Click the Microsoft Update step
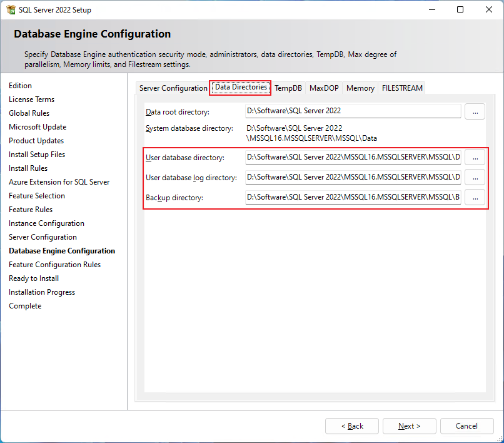The image size is (504, 443). (x=38, y=127)
